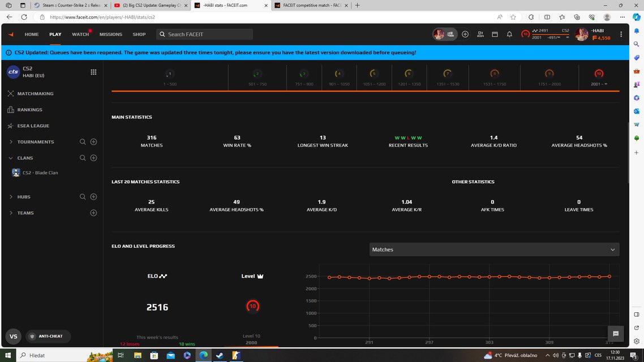
Task: Focus the Search FACEIT input field
Action: (x=204, y=35)
